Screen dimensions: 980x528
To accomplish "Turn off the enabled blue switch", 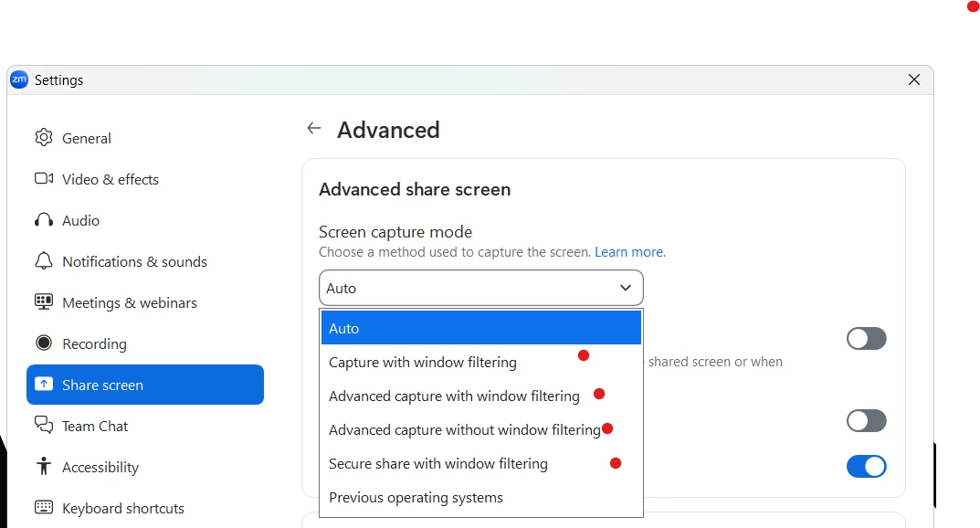I will tap(866, 466).
